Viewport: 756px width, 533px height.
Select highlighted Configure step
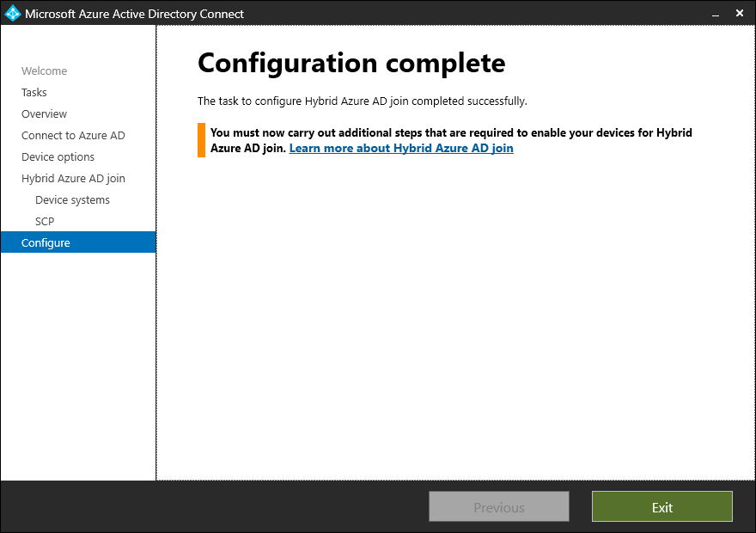pyautogui.click(x=78, y=242)
